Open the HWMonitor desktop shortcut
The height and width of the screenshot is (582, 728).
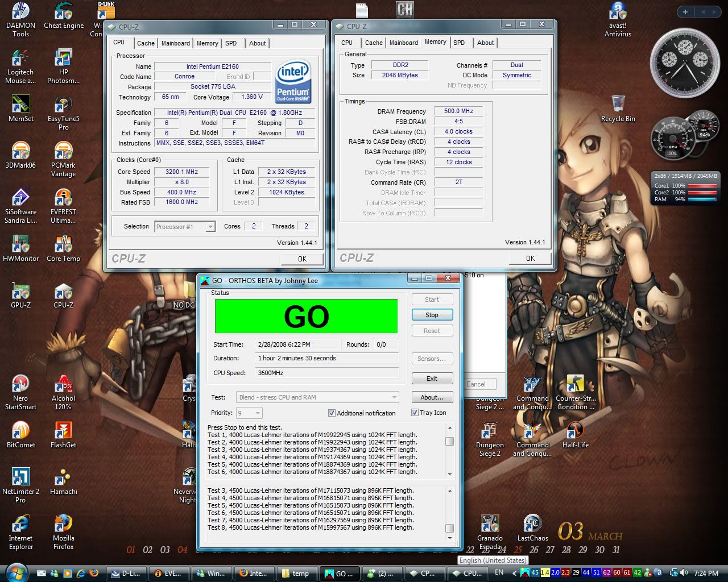[20, 246]
